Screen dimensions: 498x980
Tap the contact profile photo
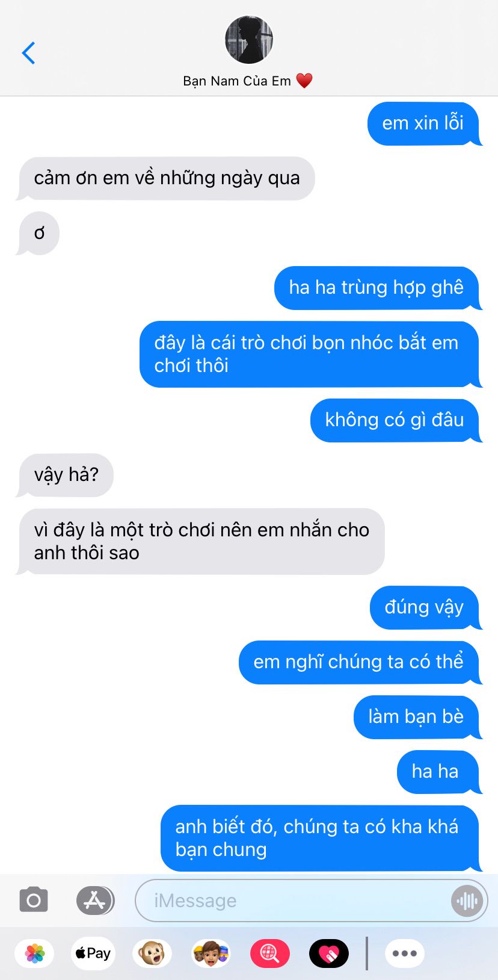coord(249,40)
